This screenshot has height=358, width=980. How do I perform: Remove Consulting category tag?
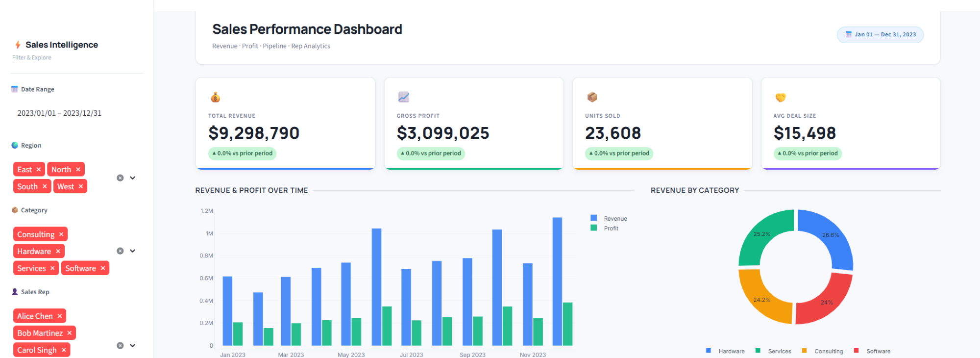[61, 234]
